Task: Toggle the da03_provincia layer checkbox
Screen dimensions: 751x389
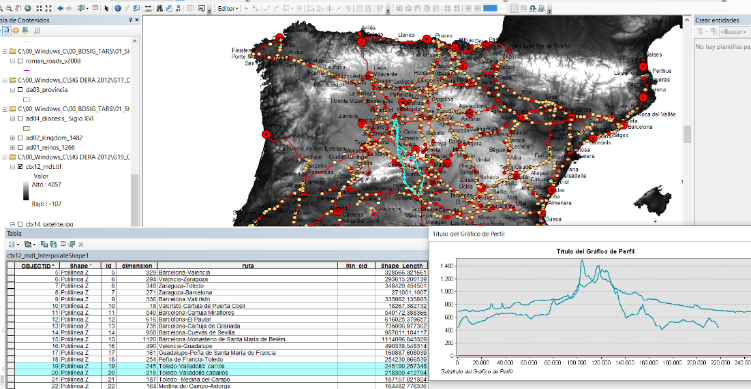Action: point(20,90)
